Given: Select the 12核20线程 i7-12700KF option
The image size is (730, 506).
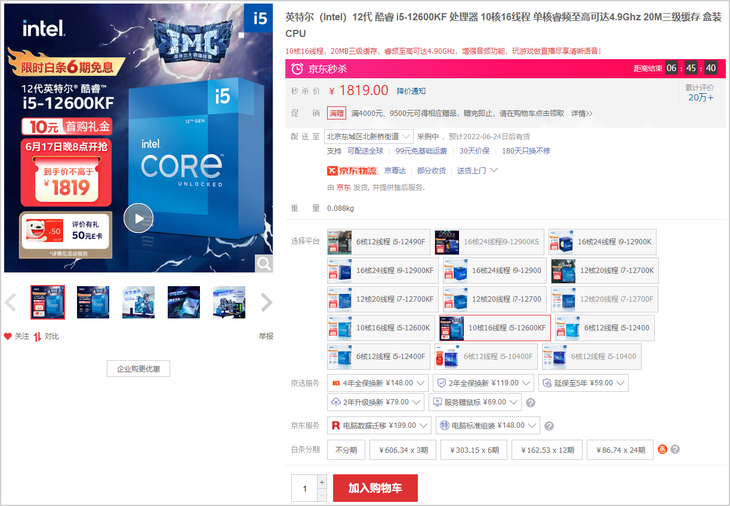Looking at the screenshot, I should coord(383,299).
